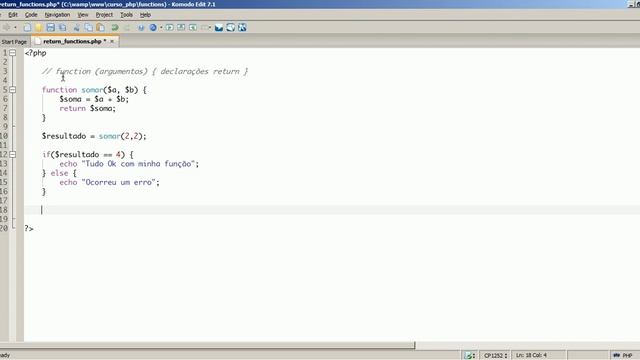Open the Edit menu
Viewport: 640px width, 360px height.
click(13, 15)
